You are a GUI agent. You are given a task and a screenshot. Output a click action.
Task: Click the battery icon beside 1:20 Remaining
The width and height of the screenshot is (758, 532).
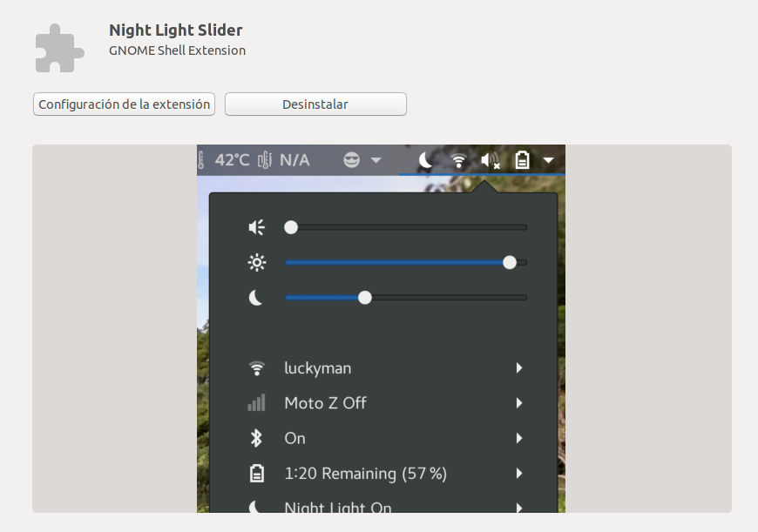click(257, 474)
